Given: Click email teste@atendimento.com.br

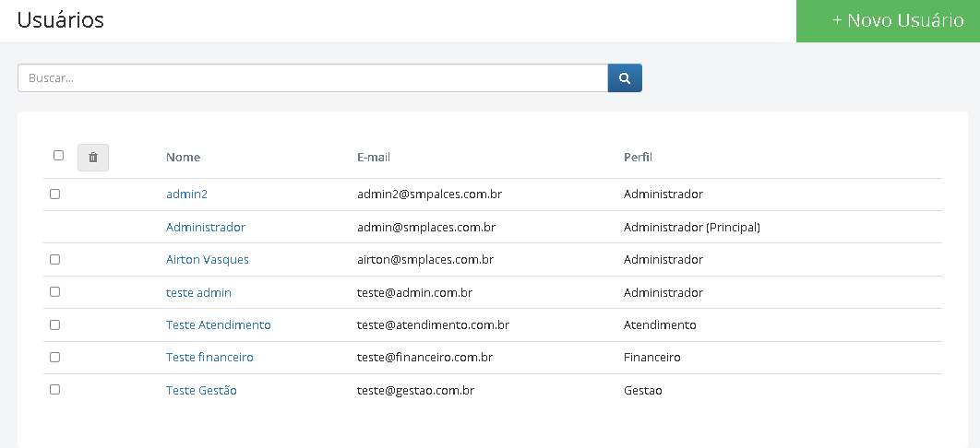Looking at the screenshot, I should click(433, 325).
